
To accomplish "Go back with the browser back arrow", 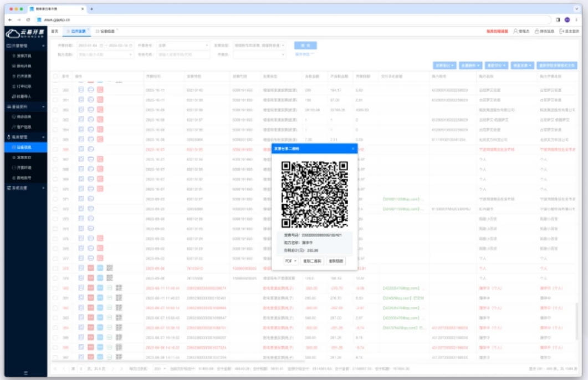I will pos(10,19).
